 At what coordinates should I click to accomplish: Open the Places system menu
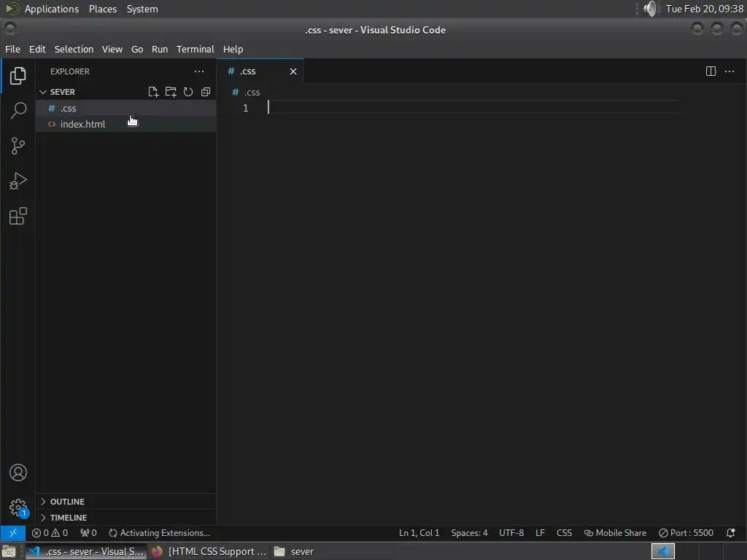click(x=102, y=9)
